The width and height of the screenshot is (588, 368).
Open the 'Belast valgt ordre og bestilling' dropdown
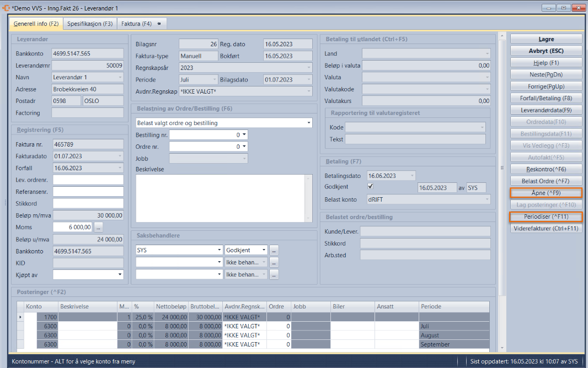pyautogui.click(x=309, y=123)
